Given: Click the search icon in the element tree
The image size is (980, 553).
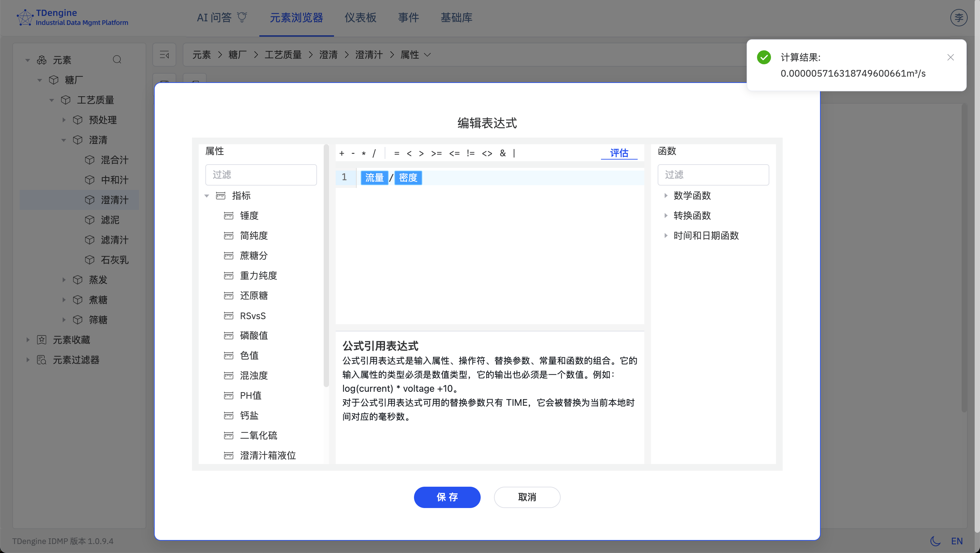Looking at the screenshot, I should (x=117, y=59).
